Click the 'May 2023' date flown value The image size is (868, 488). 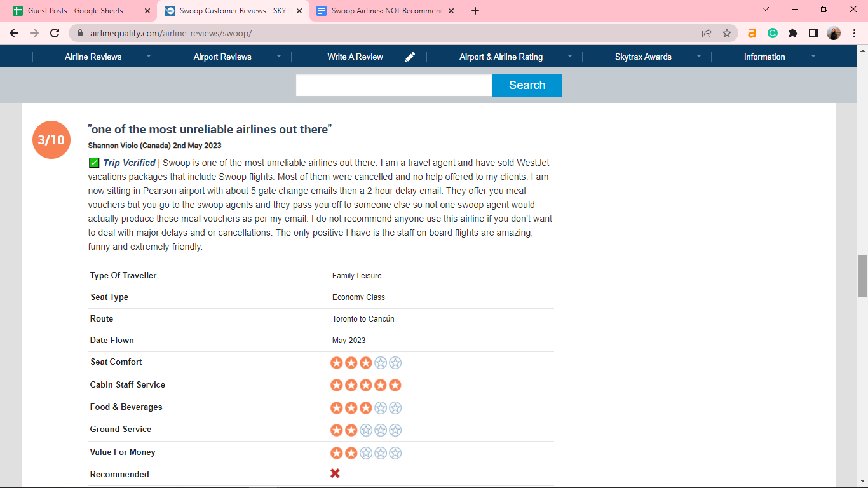click(349, 341)
